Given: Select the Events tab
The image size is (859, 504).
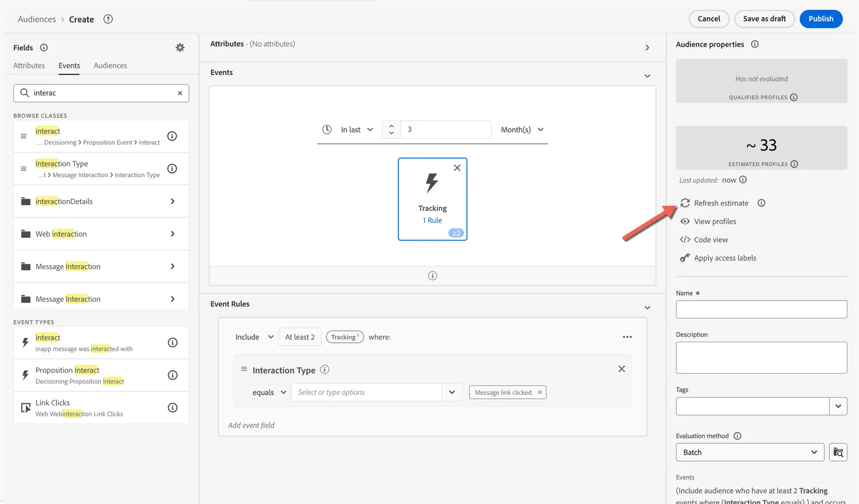Looking at the screenshot, I should point(69,66).
